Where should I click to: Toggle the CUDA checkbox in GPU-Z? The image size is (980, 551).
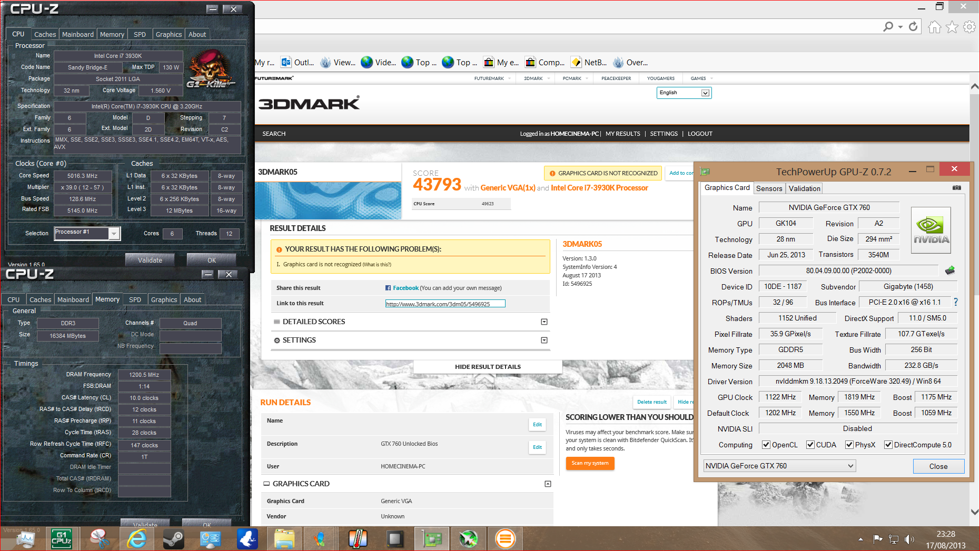pyautogui.click(x=810, y=445)
